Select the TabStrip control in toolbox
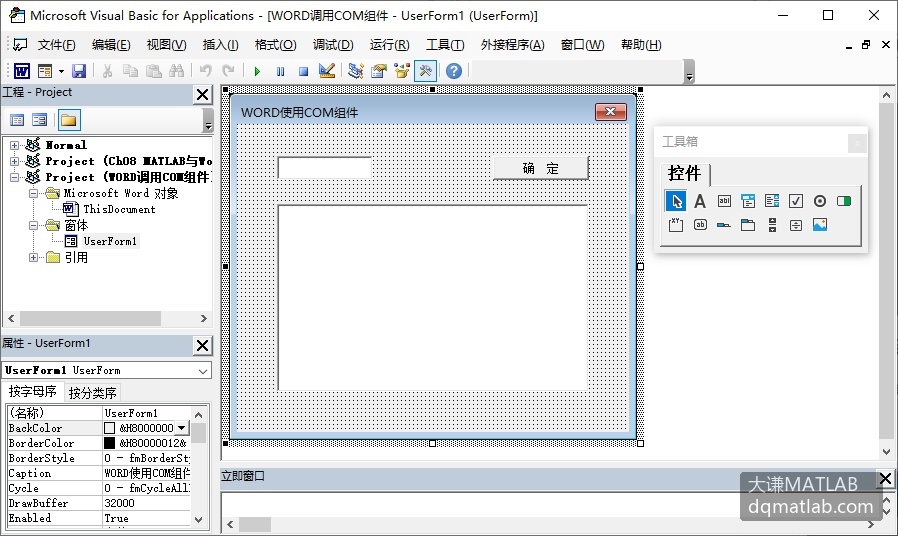The width and height of the screenshot is (898, 536). click(x=724, y=225)
